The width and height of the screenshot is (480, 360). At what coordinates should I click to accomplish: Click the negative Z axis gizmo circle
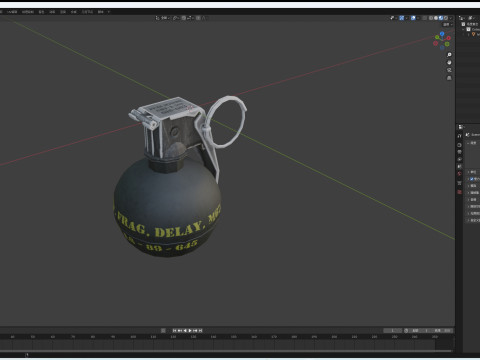coord(442,48)
